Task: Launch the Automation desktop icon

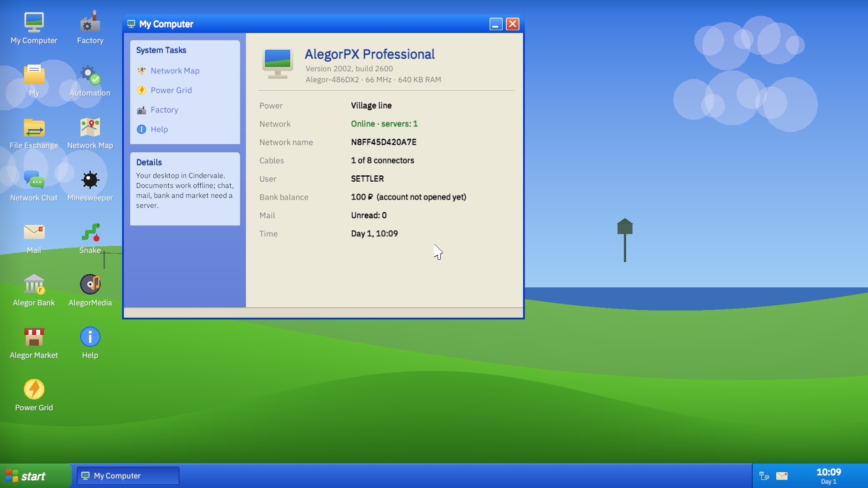Action: click(90, 80)
